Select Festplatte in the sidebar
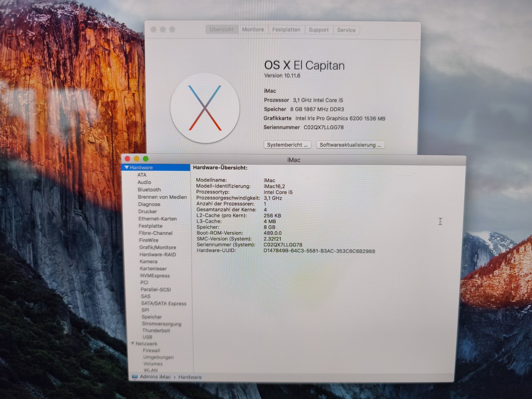 coord(151,226)
